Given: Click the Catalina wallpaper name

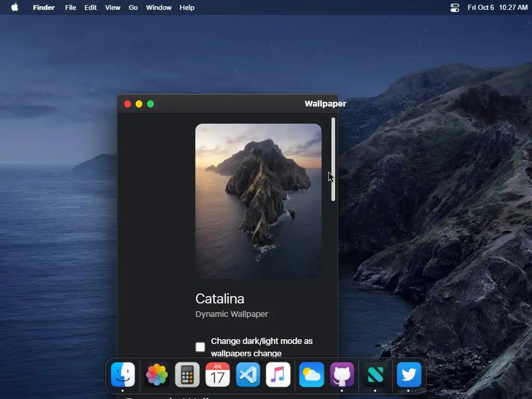Looking at the screenshot, I should [x=220, y=299].
